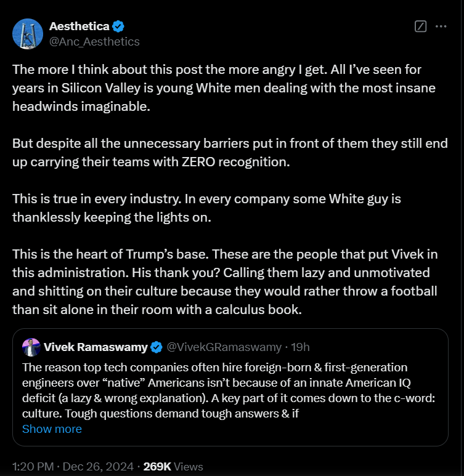Open the quoted post body text
Image resolution: width=464 pixels, height=476 pixels.
pyautogui.click(x=228, y=390)
